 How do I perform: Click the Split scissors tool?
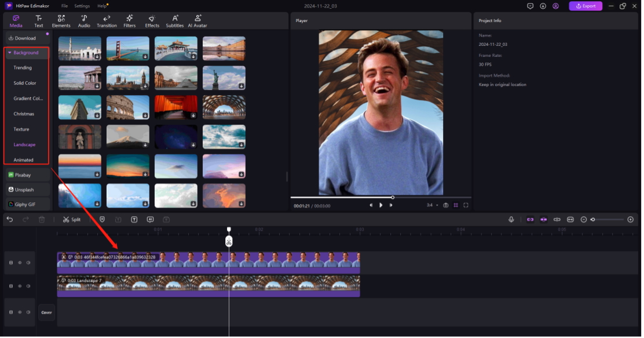(x=72, y=220)
